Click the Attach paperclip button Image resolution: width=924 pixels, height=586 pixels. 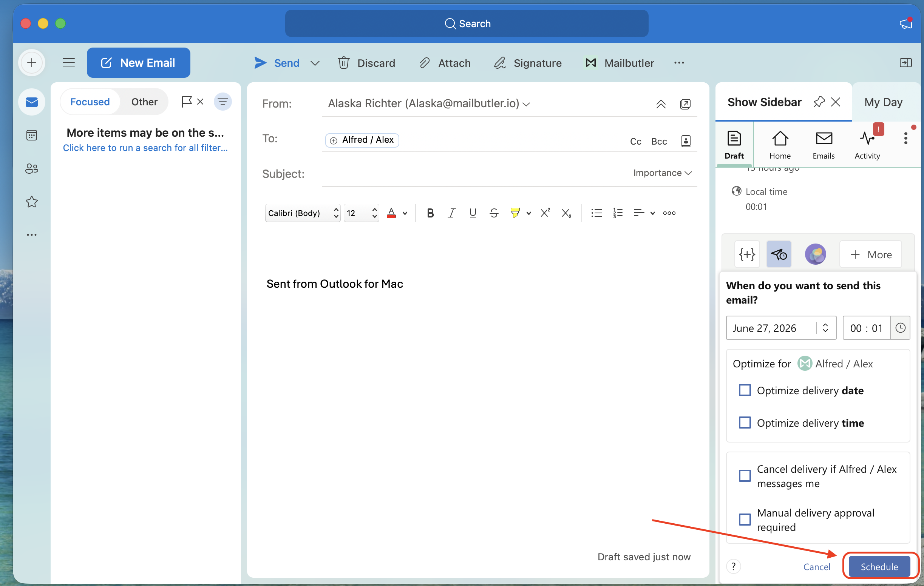[x=445, y=63]
